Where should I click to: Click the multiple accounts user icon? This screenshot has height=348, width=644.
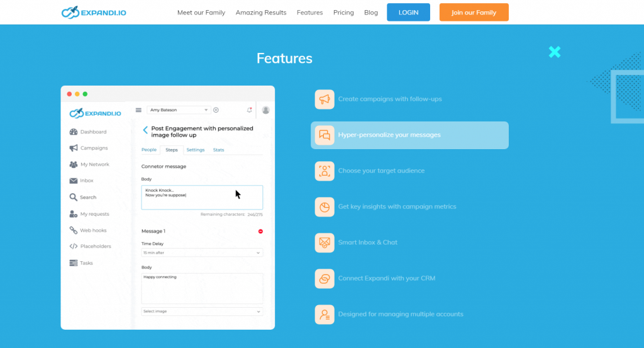[x=325, y=314]
